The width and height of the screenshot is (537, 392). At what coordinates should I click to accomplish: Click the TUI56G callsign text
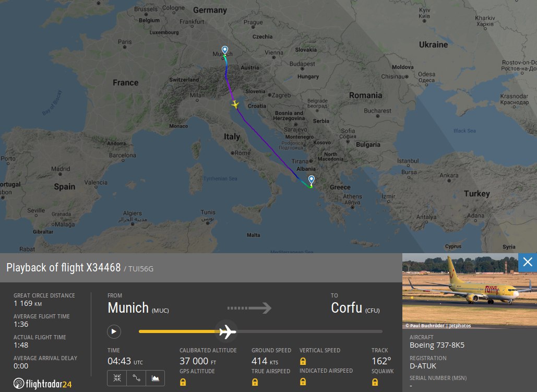click(x=141, y=269)
